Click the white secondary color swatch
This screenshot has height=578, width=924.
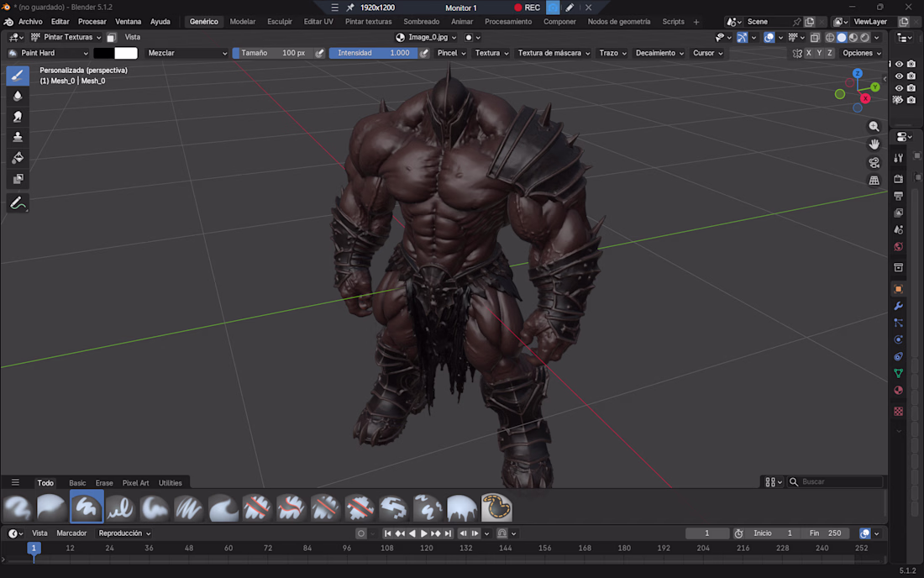coord(126,53)
